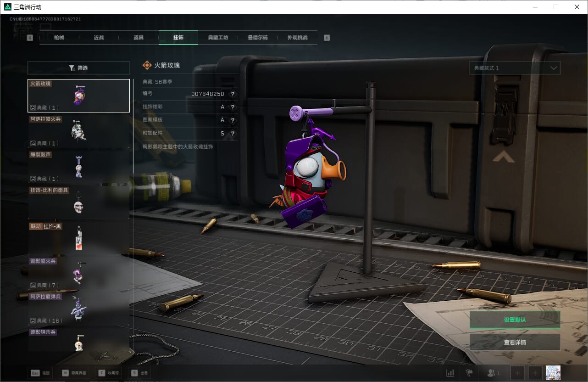Minimize the 三角洲行动 window

tap(535, 7)
